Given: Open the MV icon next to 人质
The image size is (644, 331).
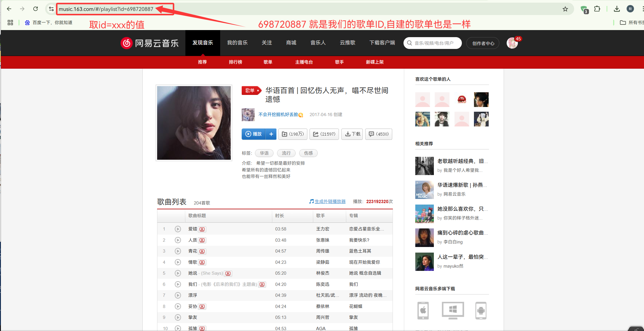Looking at the screenshot, I should pos(202,240).
